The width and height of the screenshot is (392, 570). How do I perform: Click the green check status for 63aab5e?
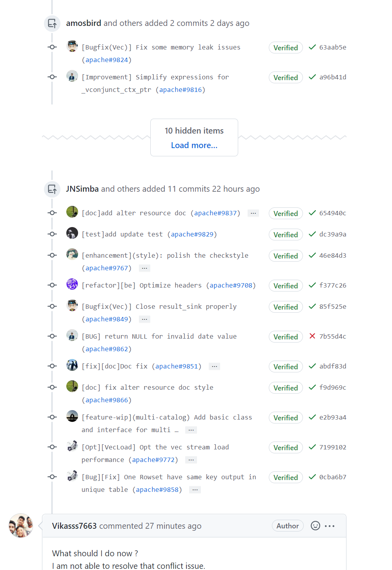click(x=312, y=47)
